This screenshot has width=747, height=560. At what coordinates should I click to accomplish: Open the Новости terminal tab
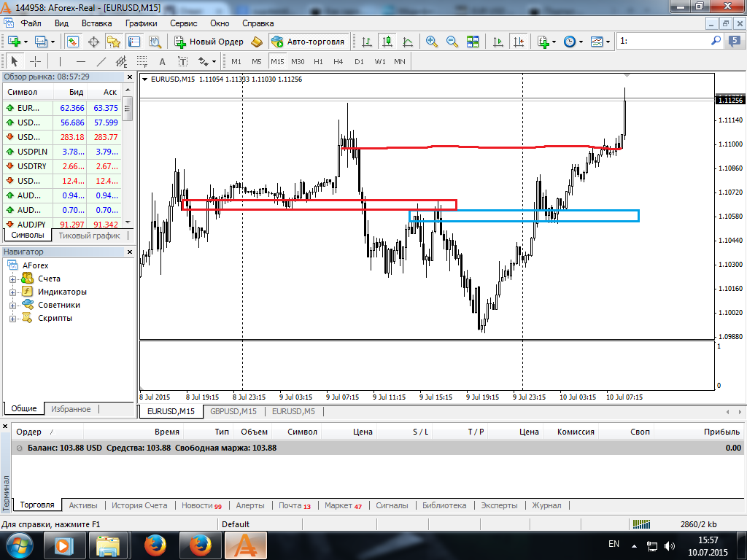[201, 506]
